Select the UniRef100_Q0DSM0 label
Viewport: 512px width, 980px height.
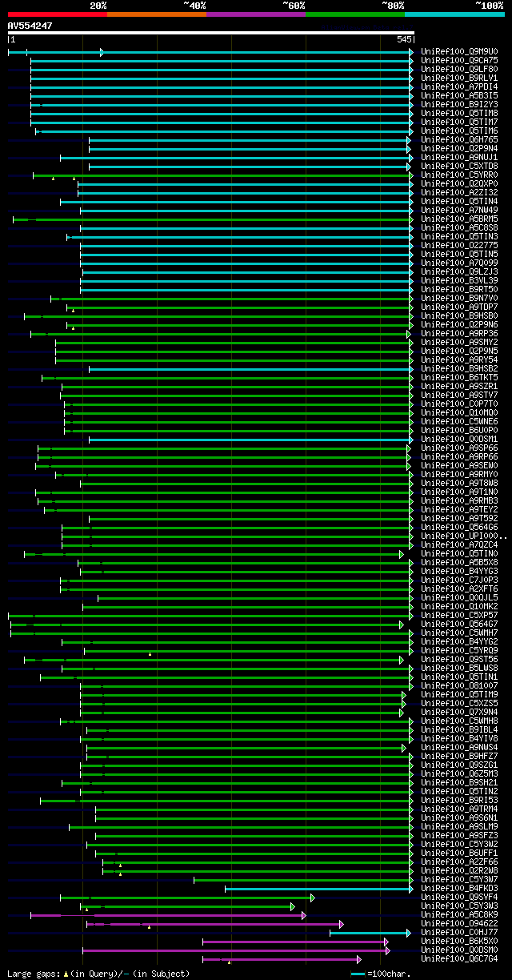click(x=459, y=950)
